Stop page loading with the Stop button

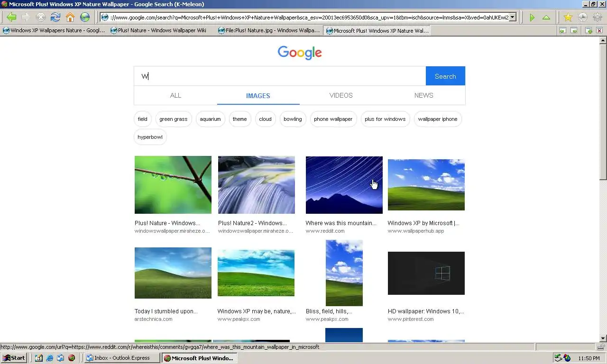click(41, 18)
